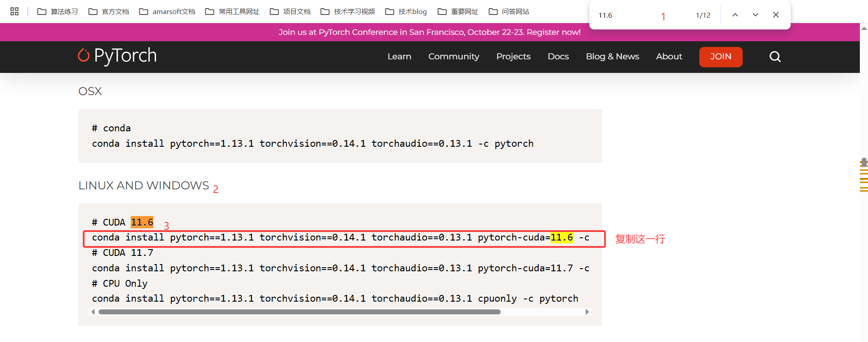Image resolution: width=868 pixels, height=342 pixels.
Task: Click the OSX conda install command line
Action: click(x=313, y=144)
